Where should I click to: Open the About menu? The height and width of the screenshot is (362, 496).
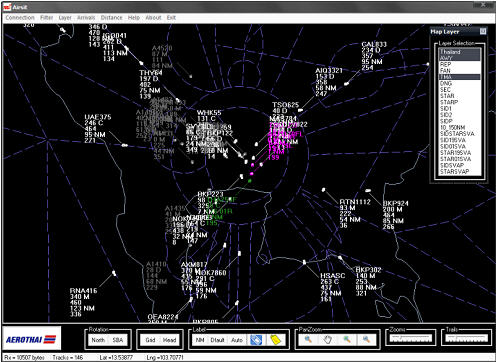tap(153, 18)
